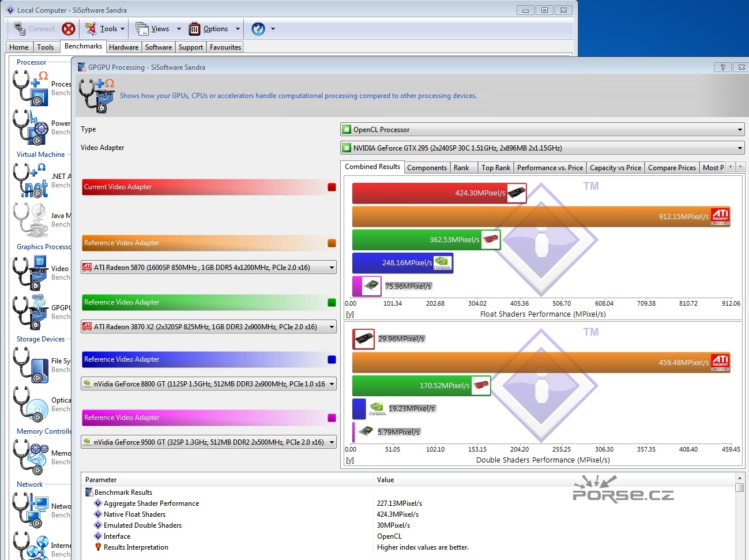
Task: Switch to the Tools tab
Action: [x=46, y=47]
